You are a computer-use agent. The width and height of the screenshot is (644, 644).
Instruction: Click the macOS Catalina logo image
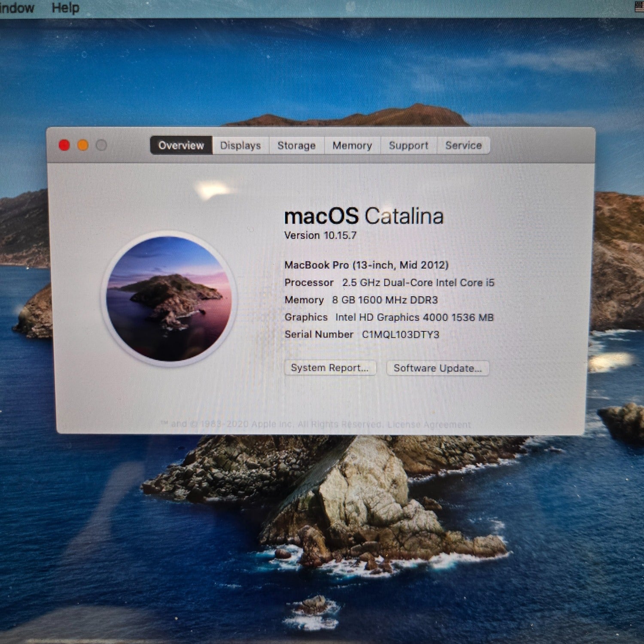click(169, 299)
